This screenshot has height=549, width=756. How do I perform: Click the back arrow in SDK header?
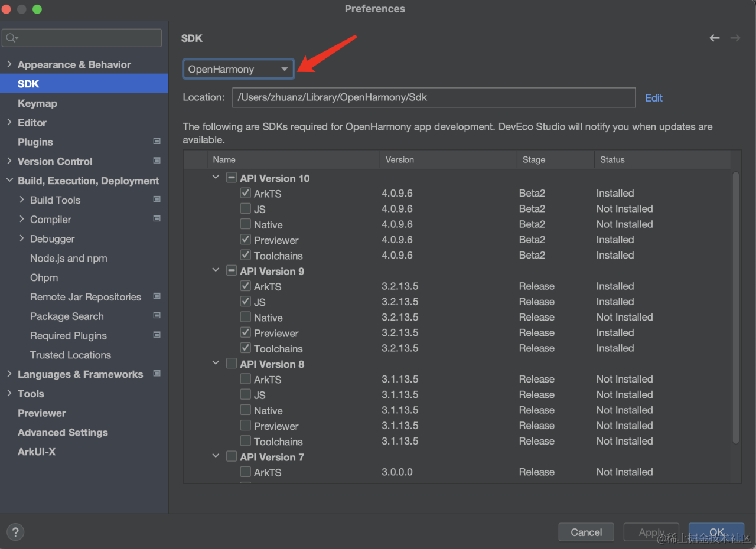tap(715, 38)
